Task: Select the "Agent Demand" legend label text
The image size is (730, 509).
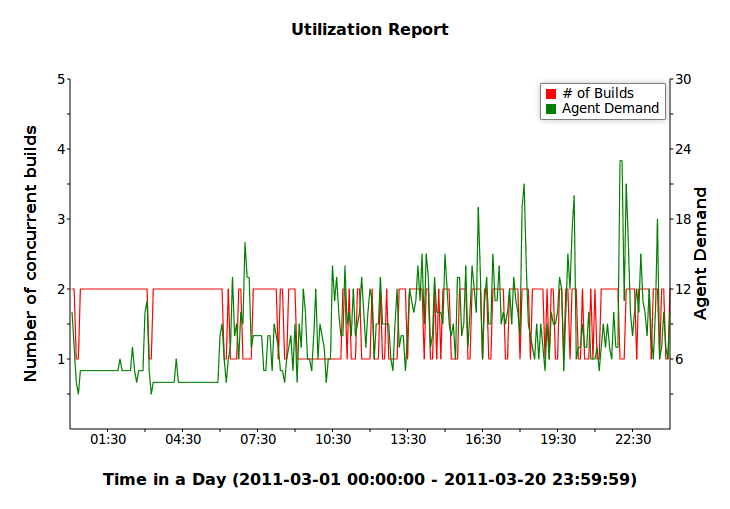Action: [x=610, y=108]
